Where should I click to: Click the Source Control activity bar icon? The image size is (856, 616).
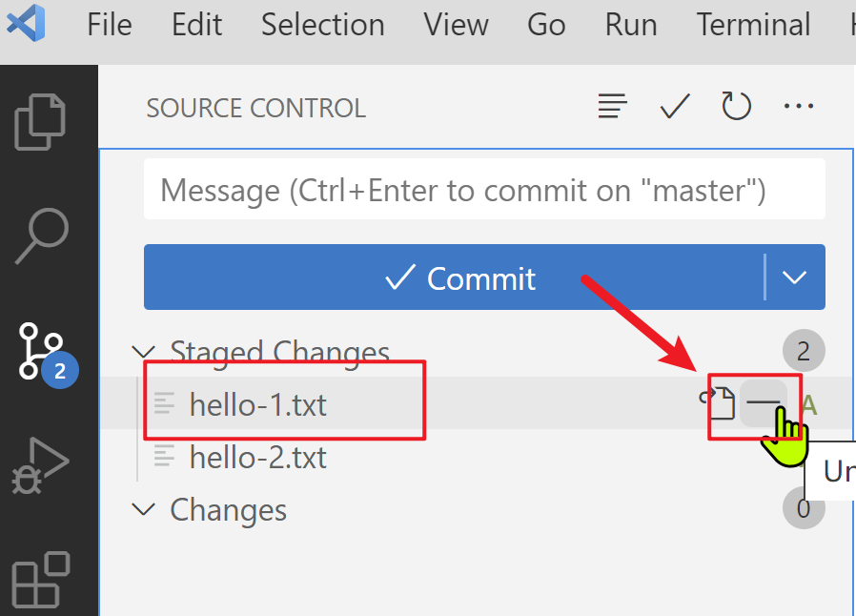point(42,352)
